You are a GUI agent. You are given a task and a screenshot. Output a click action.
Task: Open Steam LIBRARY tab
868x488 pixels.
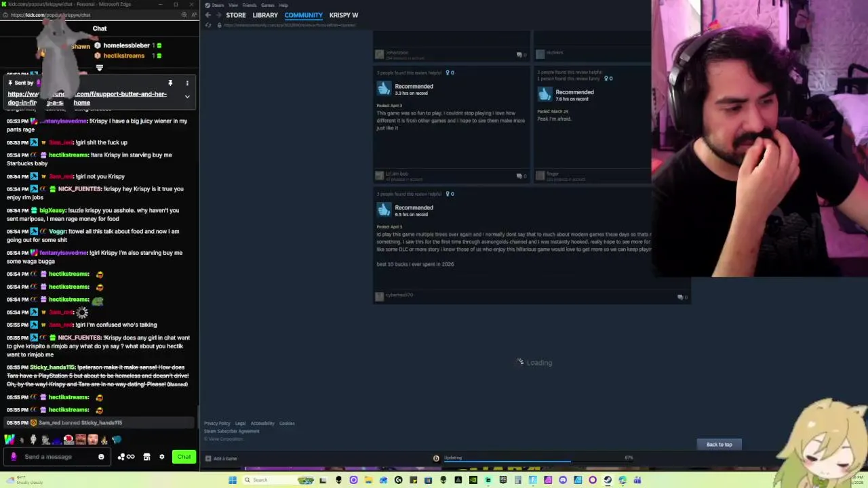pos(265,15)
